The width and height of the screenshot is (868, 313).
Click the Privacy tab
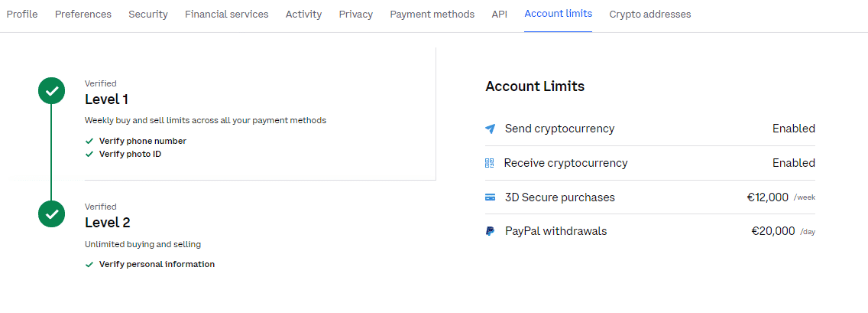[356, 15]
